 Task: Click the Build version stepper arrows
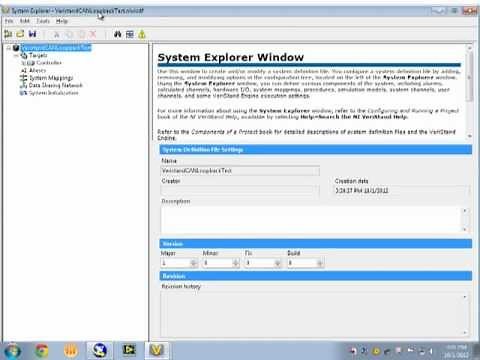point(319,263)
